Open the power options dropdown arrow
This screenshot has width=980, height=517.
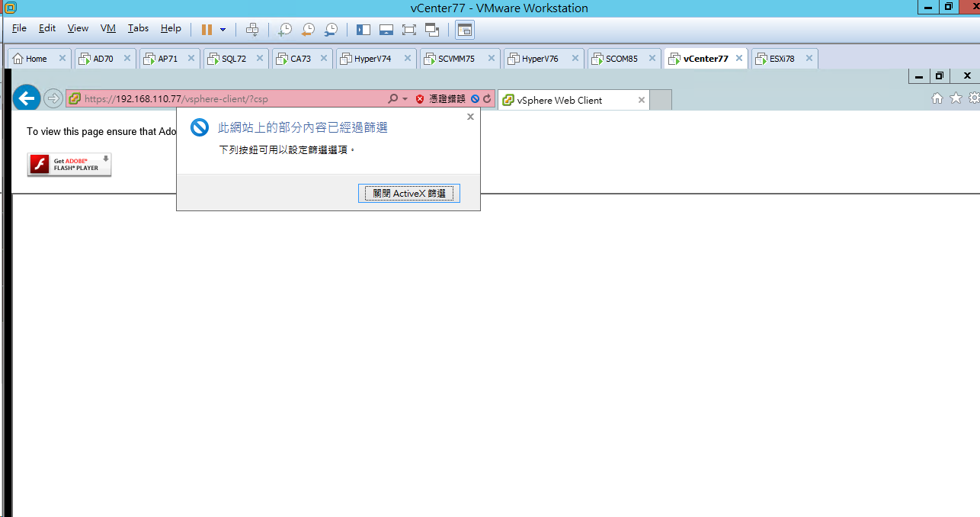[223, 30]
